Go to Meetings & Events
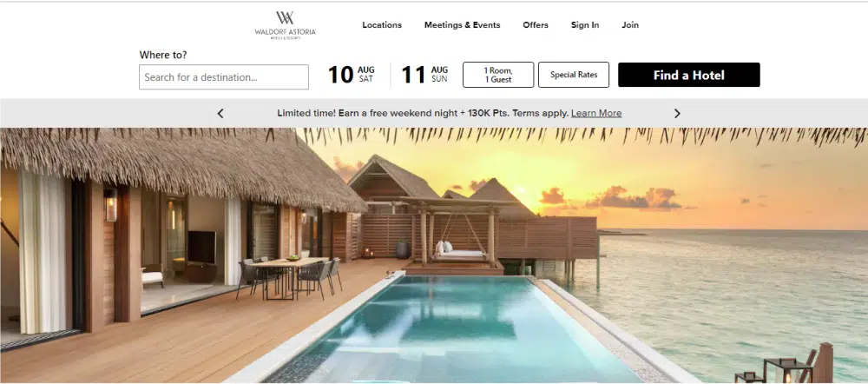 tap(463, 25)
